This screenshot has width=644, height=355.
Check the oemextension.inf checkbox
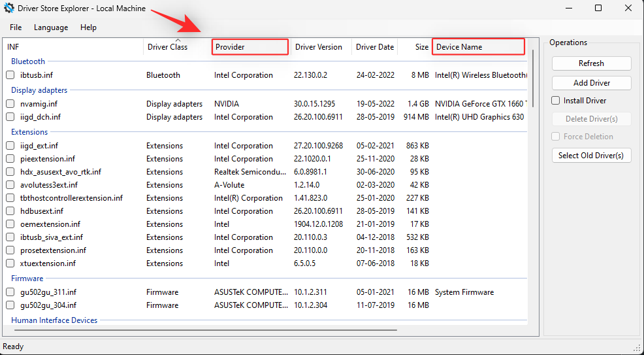pos(10,224)
